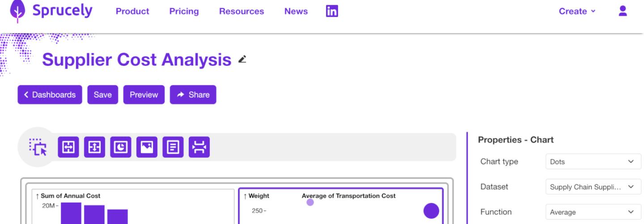Add a vertical split layout
The width and height of the screenshot is (644, 224).
94,147
